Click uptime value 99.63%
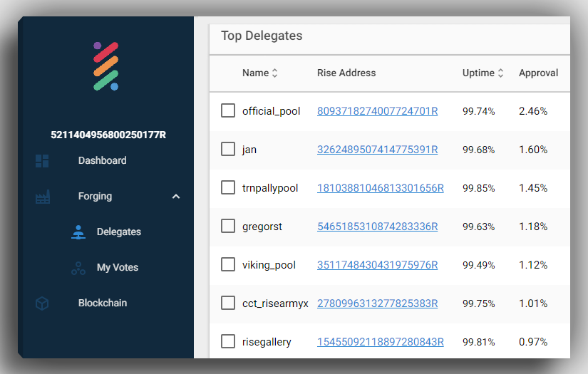 pos(478,227)
